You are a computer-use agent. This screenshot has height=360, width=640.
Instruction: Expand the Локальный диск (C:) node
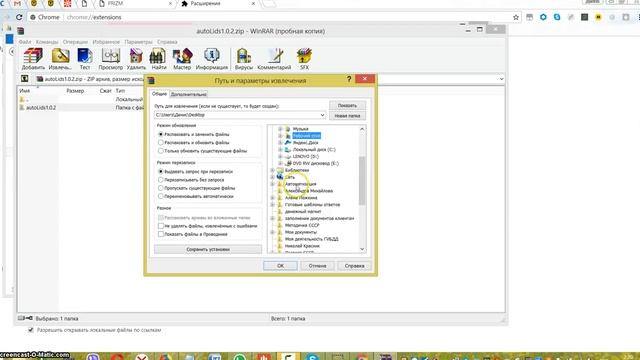(x=280, y=149)
